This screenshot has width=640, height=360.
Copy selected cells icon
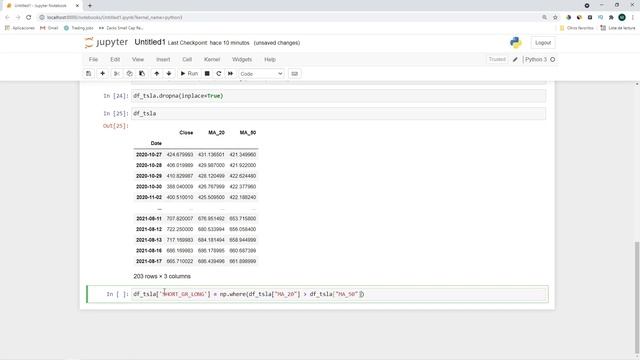click(129, 73)
